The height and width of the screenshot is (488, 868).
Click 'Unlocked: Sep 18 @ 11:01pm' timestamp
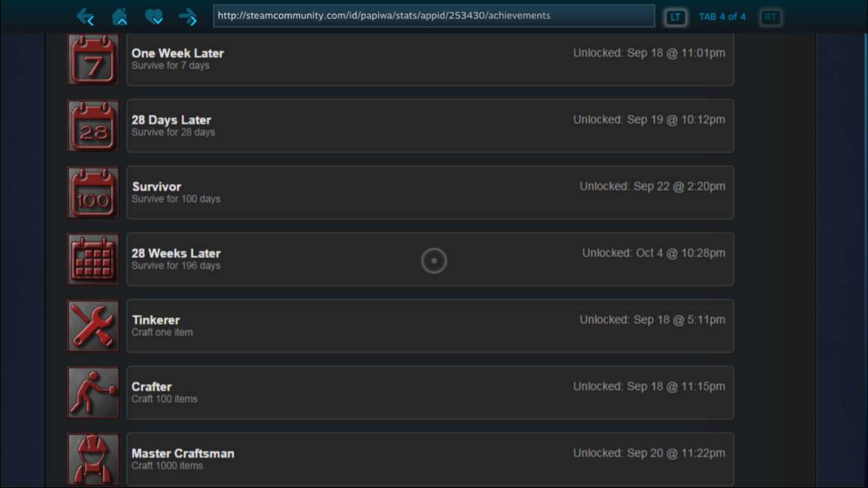(649, 53)
